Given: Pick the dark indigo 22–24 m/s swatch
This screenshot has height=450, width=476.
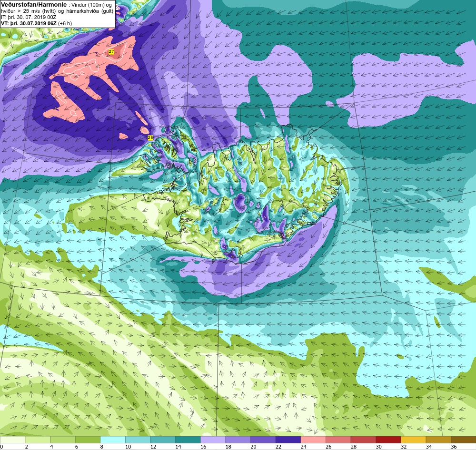Looking at the screenshot, I should [288, 440].
